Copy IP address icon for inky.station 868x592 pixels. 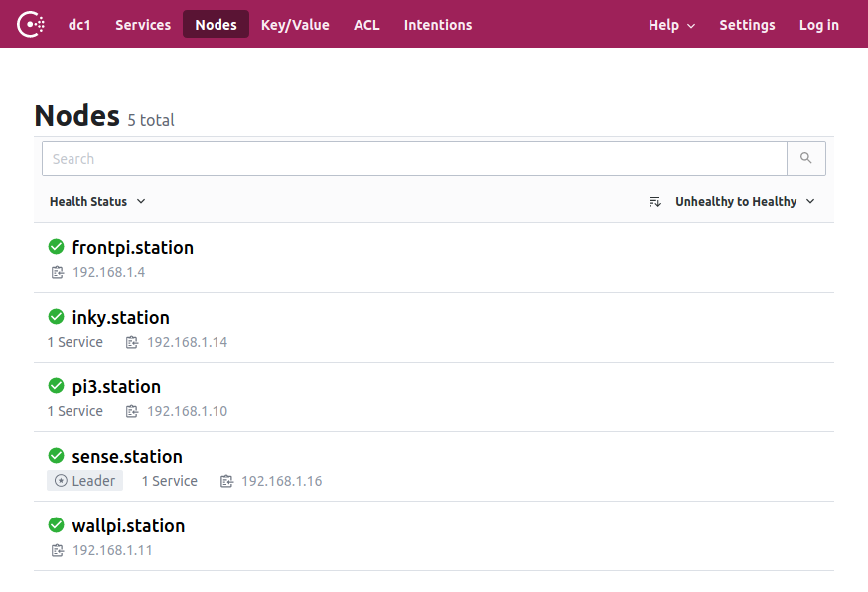point(132,343)
